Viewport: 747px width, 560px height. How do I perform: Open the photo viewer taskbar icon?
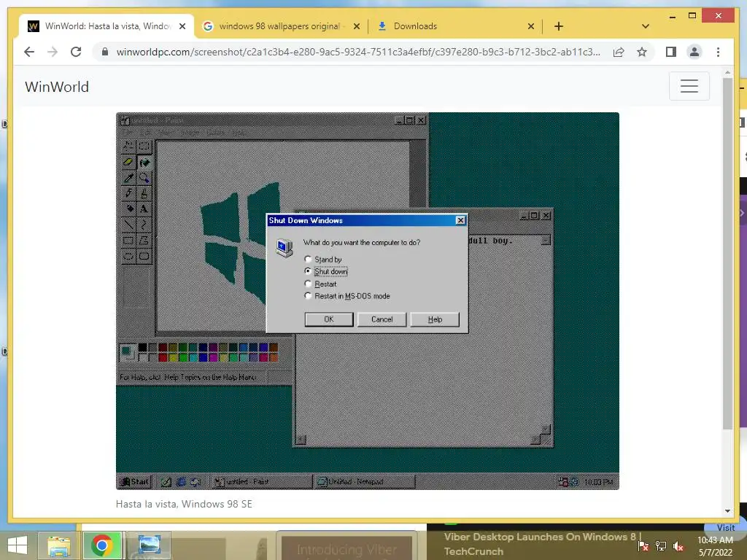[x=149, y=545]
